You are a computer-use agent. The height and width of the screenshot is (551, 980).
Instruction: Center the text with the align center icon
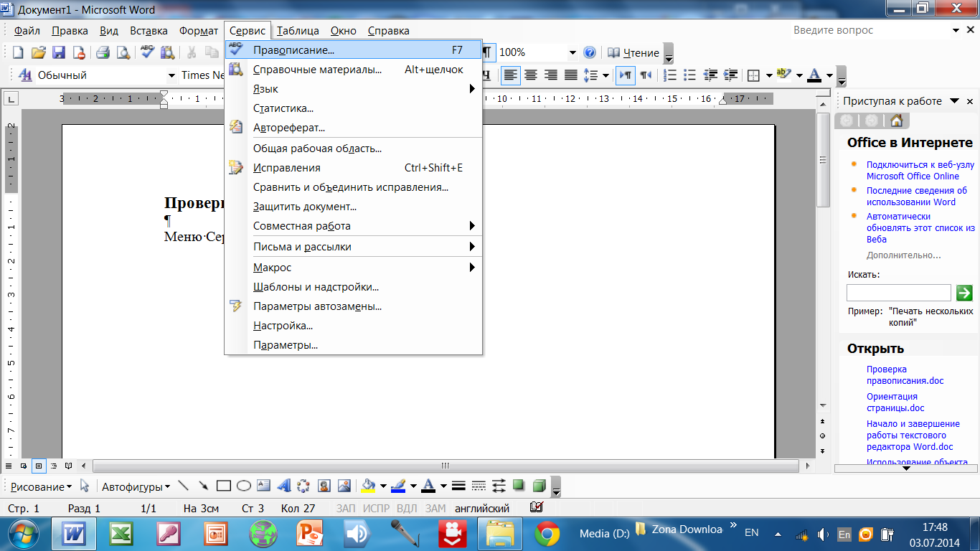(531, 75)
